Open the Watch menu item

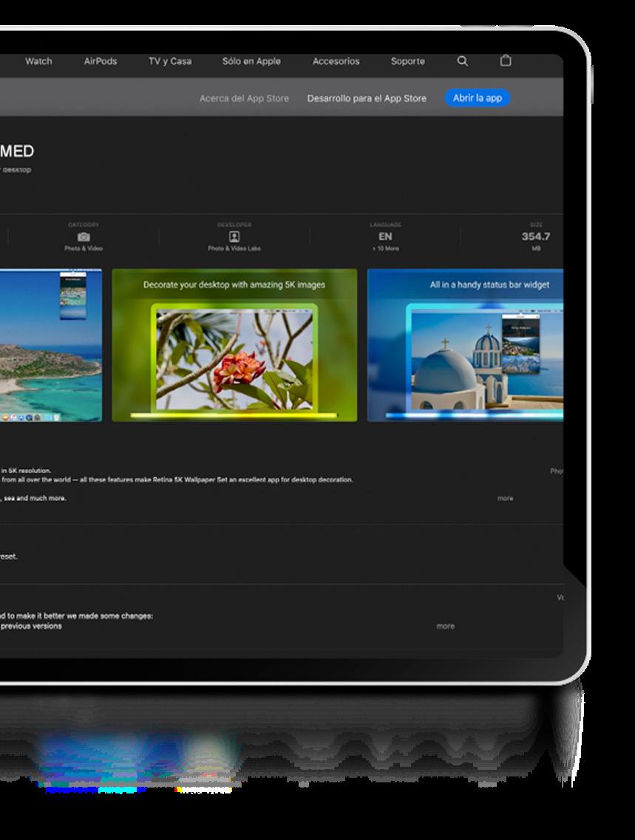tap(38, 61)
